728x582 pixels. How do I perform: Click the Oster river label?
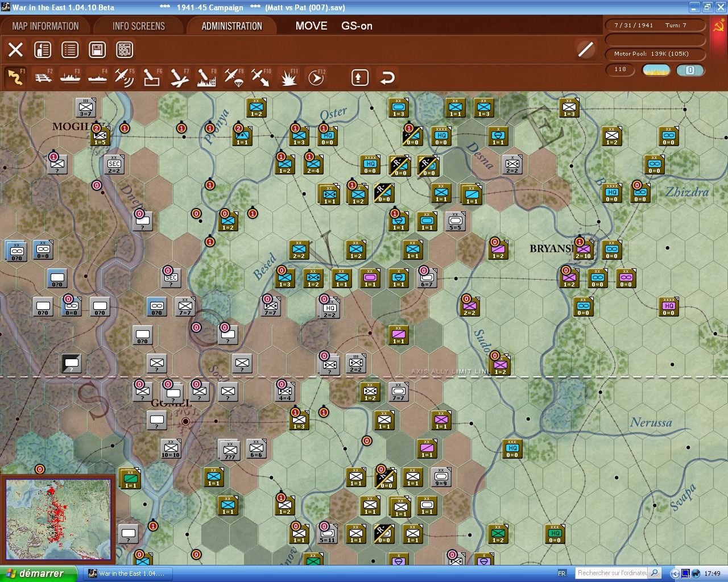point(334,114)
